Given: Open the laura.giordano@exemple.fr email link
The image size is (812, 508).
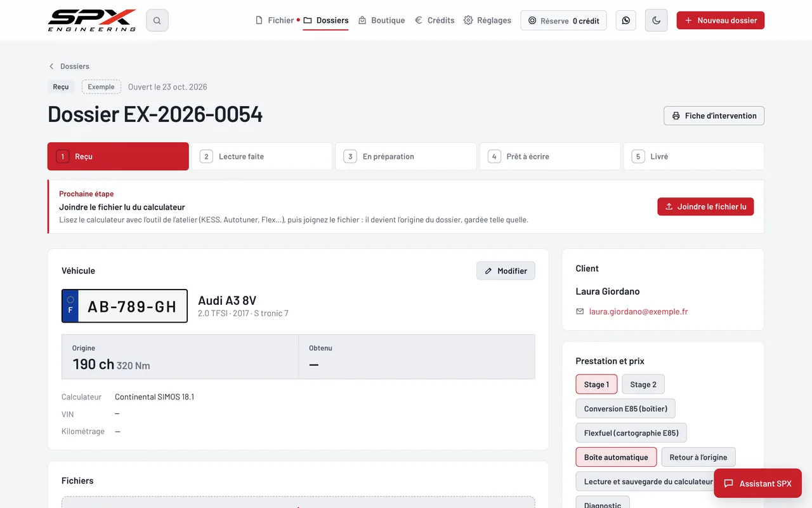Looking at the screenshot, I should (638, 312).
